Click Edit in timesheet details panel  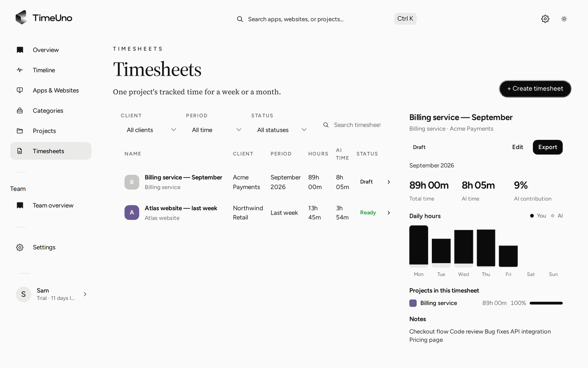517,147
